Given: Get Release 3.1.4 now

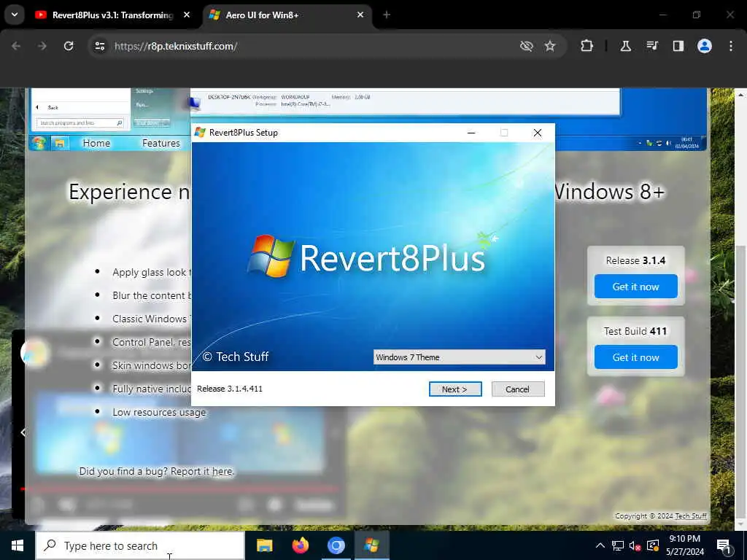Looking at the screenshot, I should click(636, 287).
